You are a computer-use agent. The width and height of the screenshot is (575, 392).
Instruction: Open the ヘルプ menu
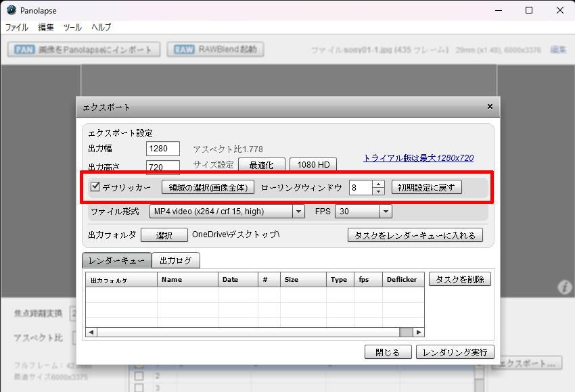tap(101, 28)
